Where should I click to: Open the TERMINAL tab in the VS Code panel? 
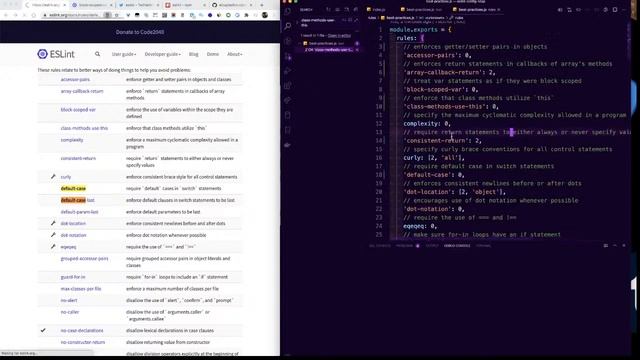click(483, 246)
